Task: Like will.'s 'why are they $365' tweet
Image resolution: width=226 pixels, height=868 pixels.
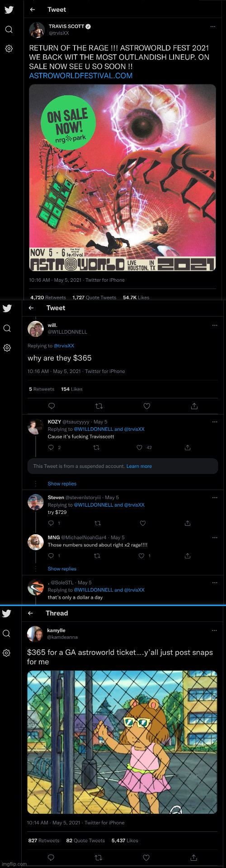Action: (146, 406)
